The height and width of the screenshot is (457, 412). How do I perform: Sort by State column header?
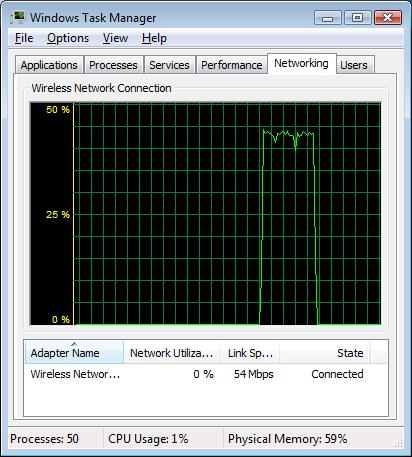[x=325, y=352]
